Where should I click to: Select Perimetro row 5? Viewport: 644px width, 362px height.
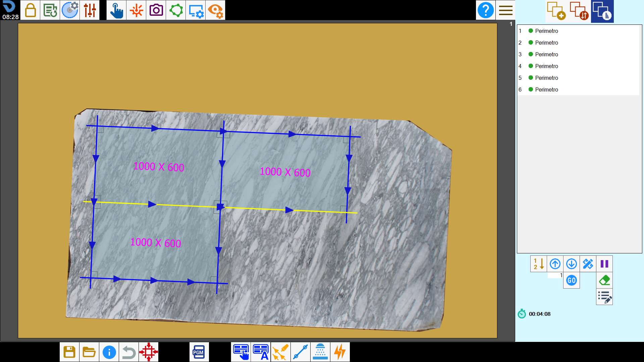[578, 78]
